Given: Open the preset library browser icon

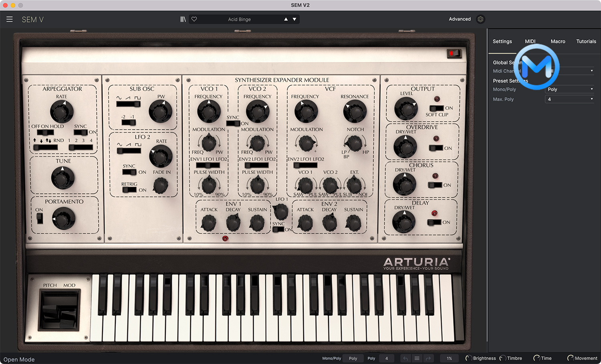Looking at the screenshot, I should coord(183,19).
